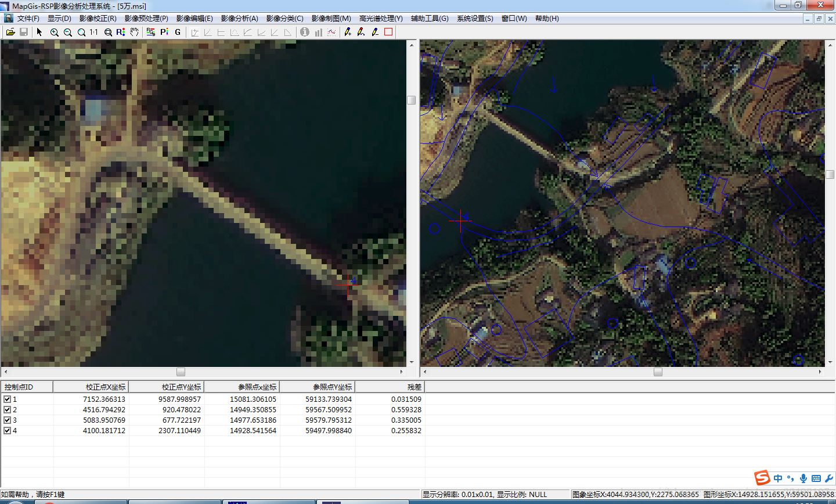Open the 帮助(H) menu
Image resolution: width=836 pixels, height=504 pixels.
(x=547, y=19)
